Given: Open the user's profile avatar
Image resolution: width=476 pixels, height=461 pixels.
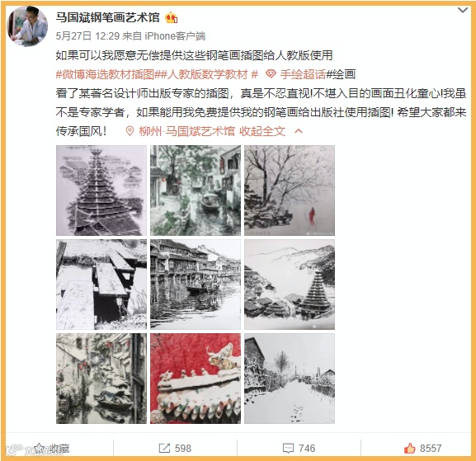Looking at the screenshot, I should [x=27, y=26].
